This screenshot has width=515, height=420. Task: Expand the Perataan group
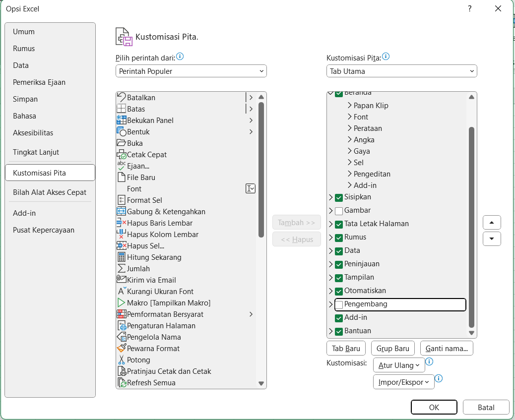[350, 128]
